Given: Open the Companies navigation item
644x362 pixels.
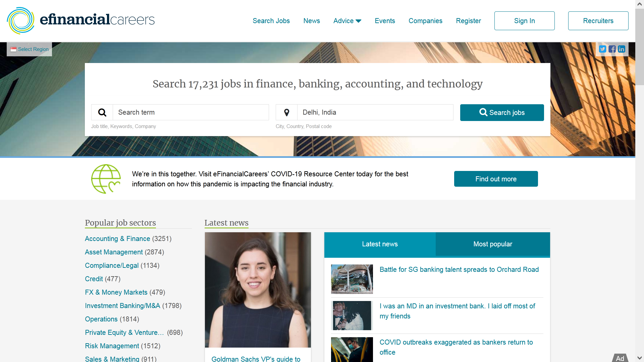Looking at the screenshot, I should pyautogui.click(x=425, y=21).
